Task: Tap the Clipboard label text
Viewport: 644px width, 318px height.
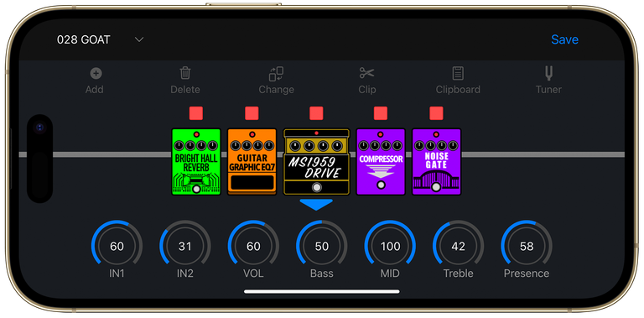Action: point(458,90)
